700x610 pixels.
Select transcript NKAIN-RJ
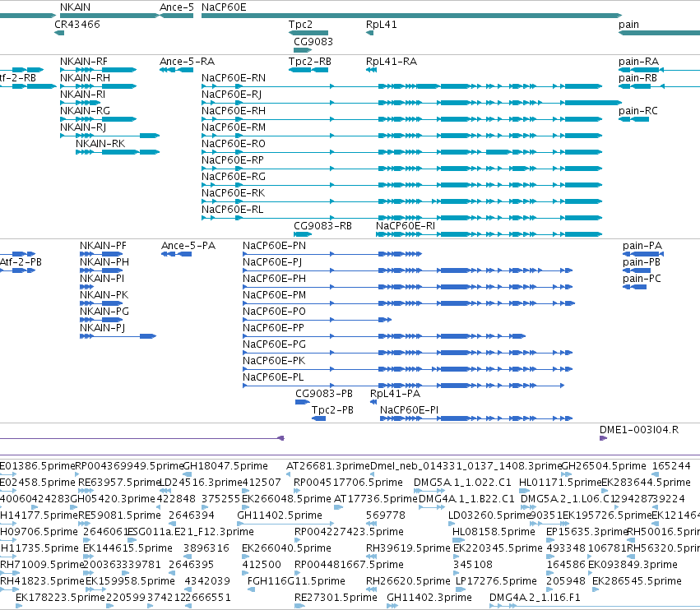pos(83,127)
